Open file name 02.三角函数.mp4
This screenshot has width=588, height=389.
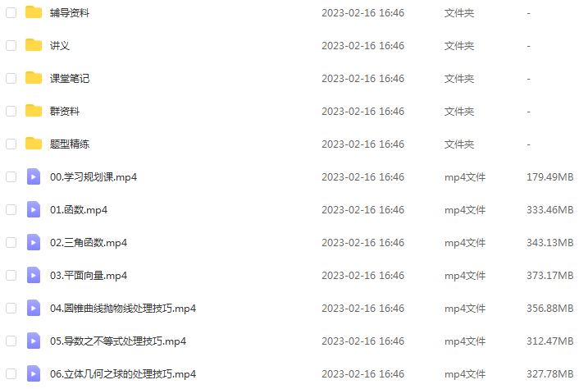89,243
